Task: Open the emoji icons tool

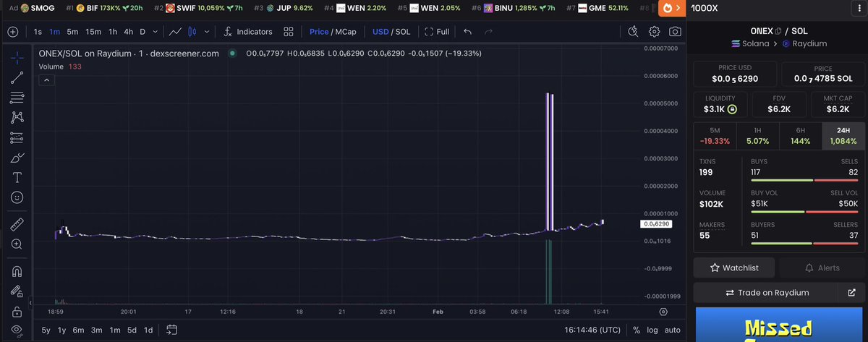Action: coord(17,197)
